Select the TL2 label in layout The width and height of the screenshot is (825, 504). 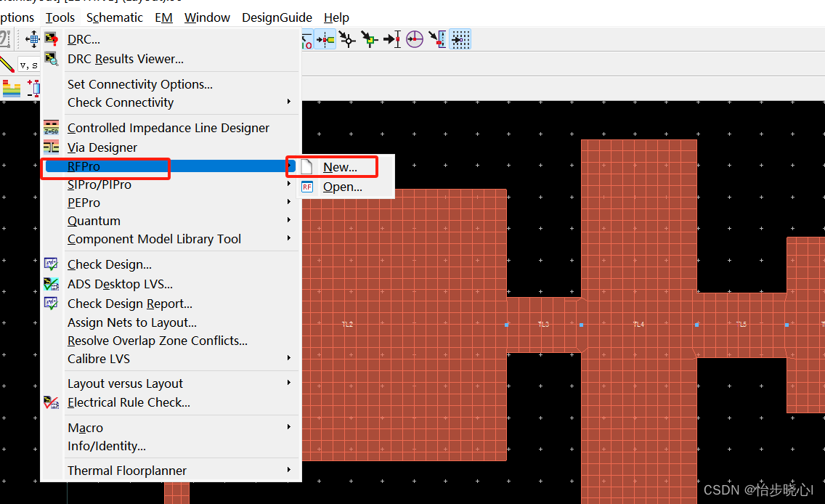[347, 324]
